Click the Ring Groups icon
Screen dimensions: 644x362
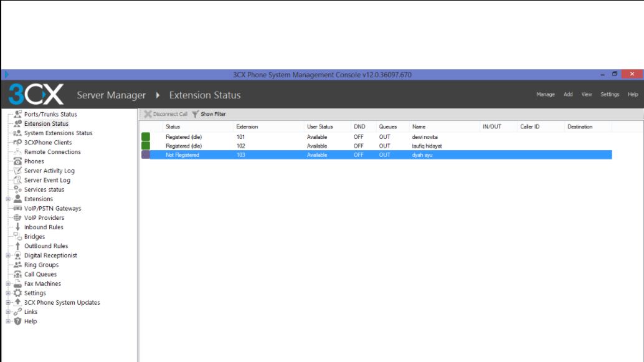17,265
